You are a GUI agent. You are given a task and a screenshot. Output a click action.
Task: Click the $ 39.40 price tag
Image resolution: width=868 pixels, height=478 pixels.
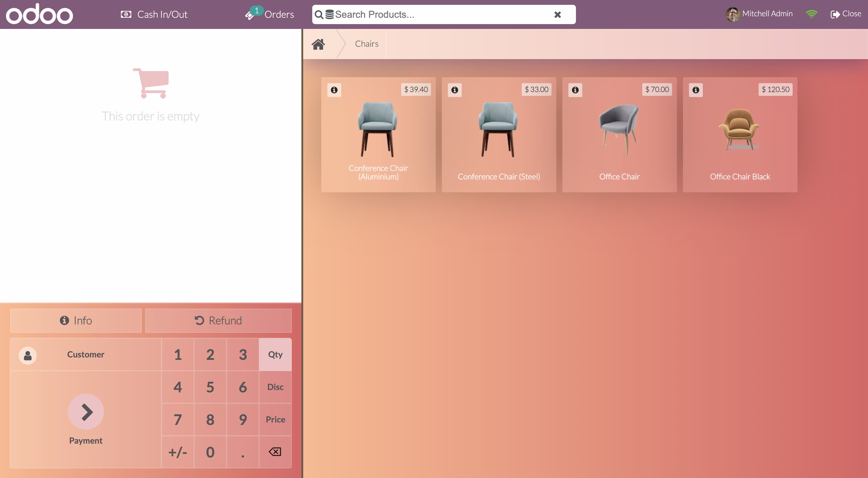click(x=416, y=90)
